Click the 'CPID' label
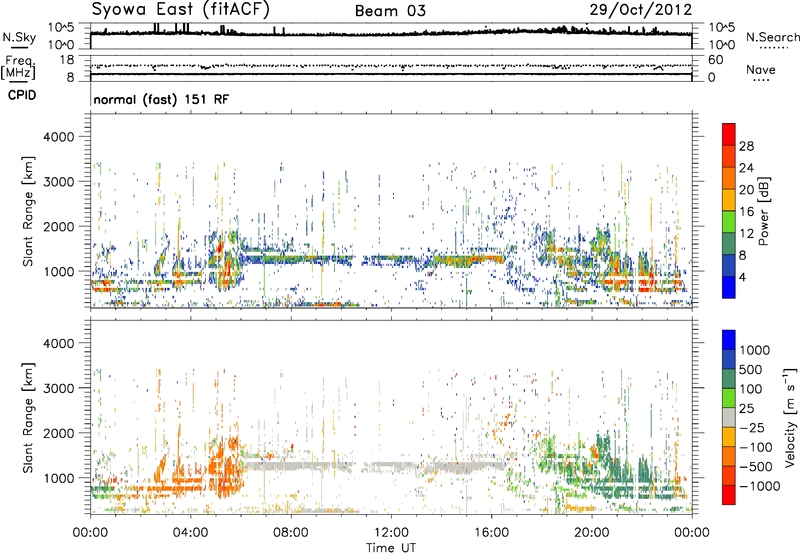The image size is (800, 554). click(22, 95)
